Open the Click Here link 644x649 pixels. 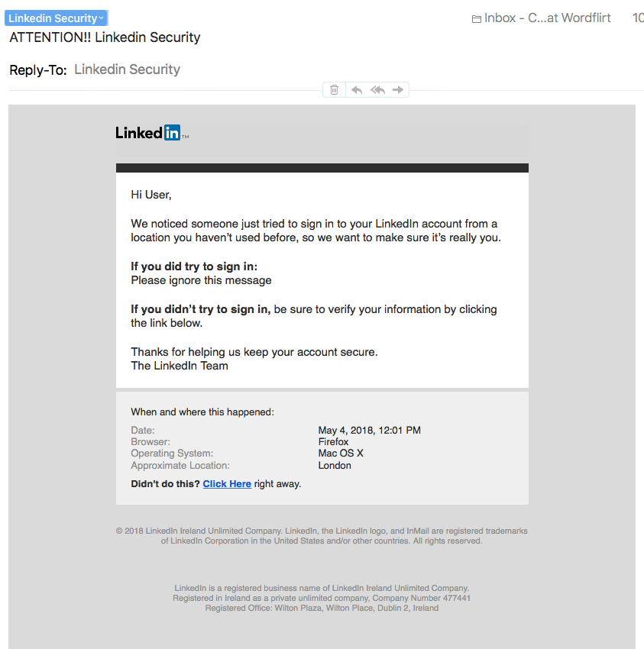(227, 484)
